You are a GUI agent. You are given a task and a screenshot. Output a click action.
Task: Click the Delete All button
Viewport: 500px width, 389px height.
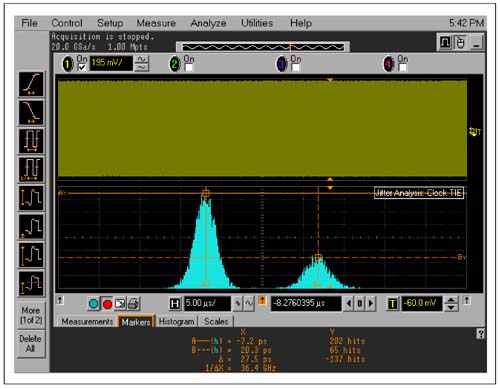click(x=31, y=344)
